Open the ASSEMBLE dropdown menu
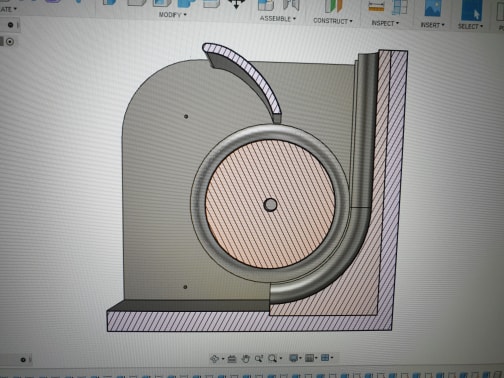Viewport: 504px width, 378px height. 278,19
